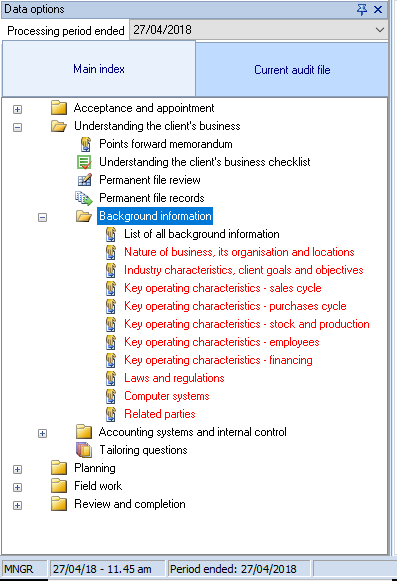Click the Permanent file review icon

coord(85,180)
